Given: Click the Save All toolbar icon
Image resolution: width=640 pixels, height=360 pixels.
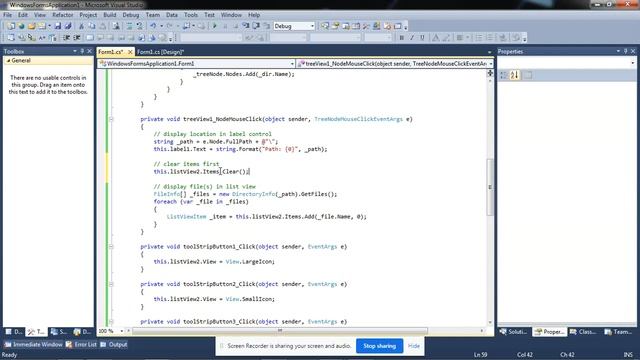Looking at the screenshot, I should 68,26.
